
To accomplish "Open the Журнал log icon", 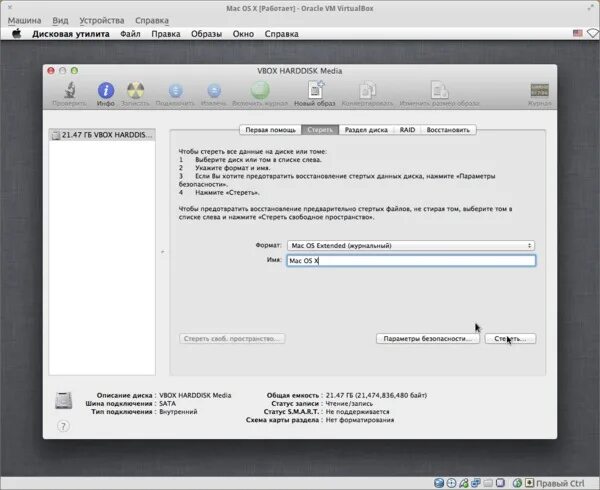I will point(540,93).
